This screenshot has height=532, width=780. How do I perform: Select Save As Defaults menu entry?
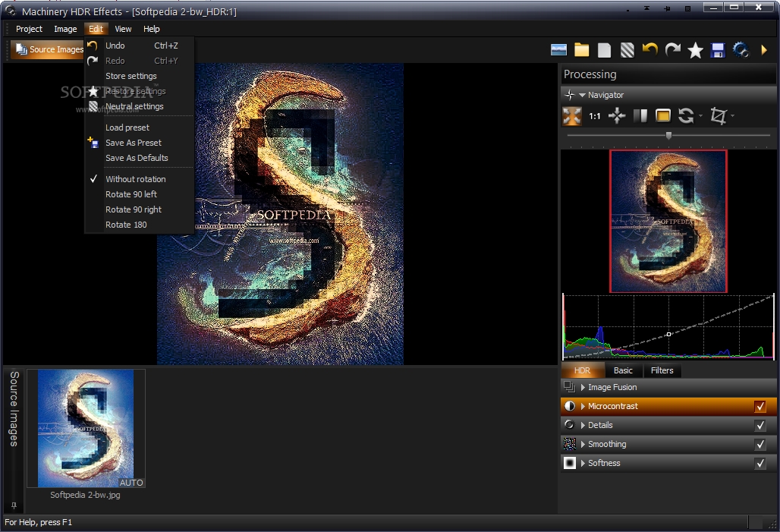point(140,158)
